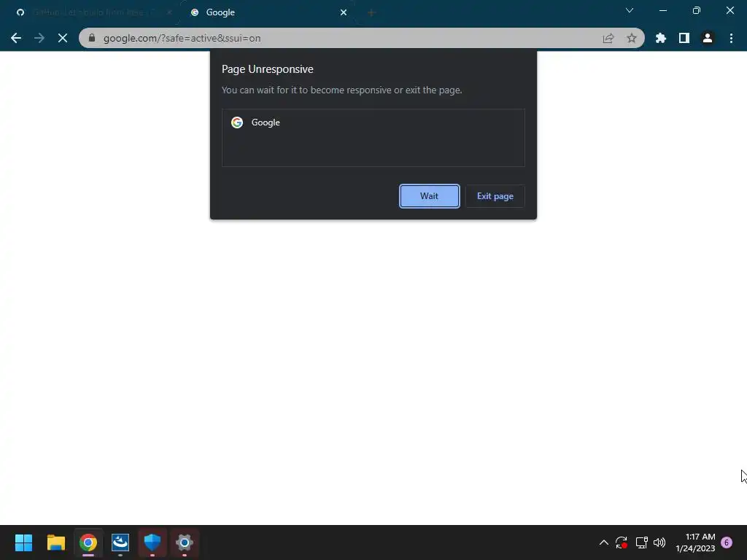Open the Windows Start menu
Viewport: 747px width, 560px height.
click(24, 542)
